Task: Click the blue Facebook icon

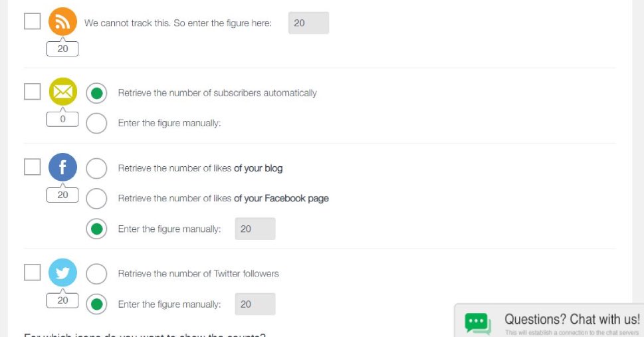Action: (x=63, y=168)
